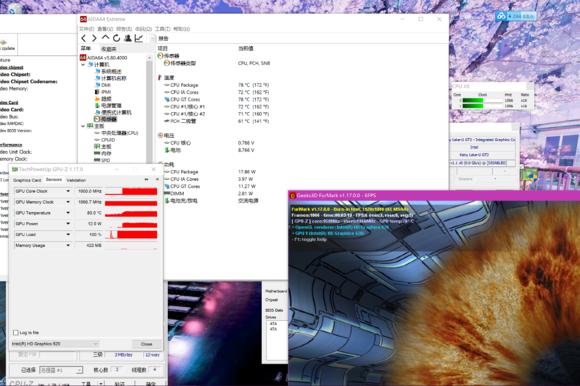Open the AIDA64 graph toolbar icon
Screen dimensions: 580x386
139,38
